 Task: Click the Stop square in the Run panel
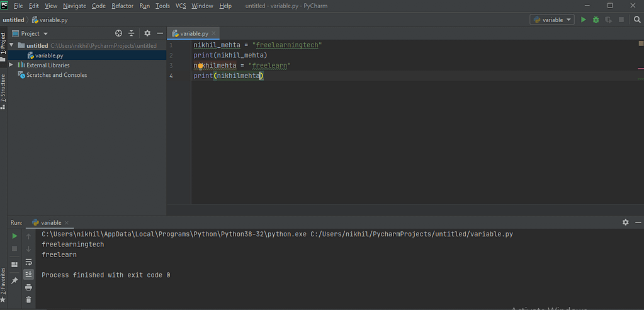point(14,249)
